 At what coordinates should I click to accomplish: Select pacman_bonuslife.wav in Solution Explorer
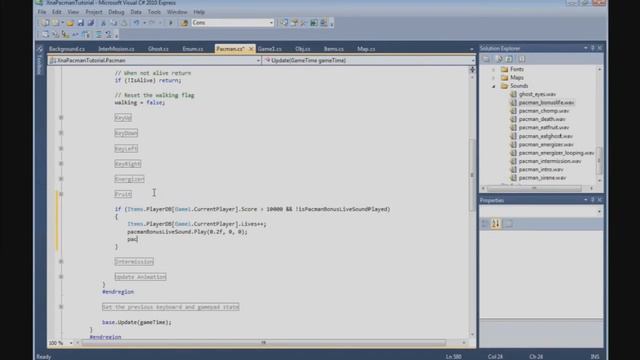click(x=546, y=103)
